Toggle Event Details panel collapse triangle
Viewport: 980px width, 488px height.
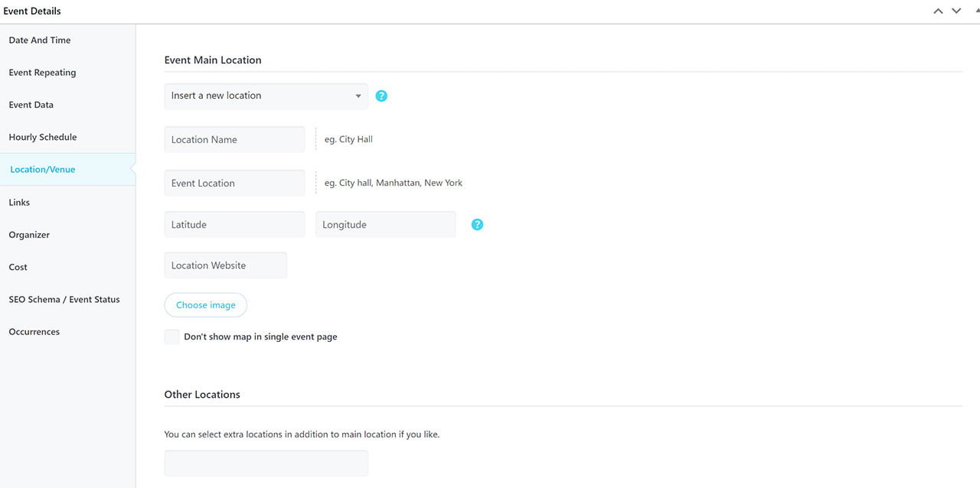click(972, 11)
